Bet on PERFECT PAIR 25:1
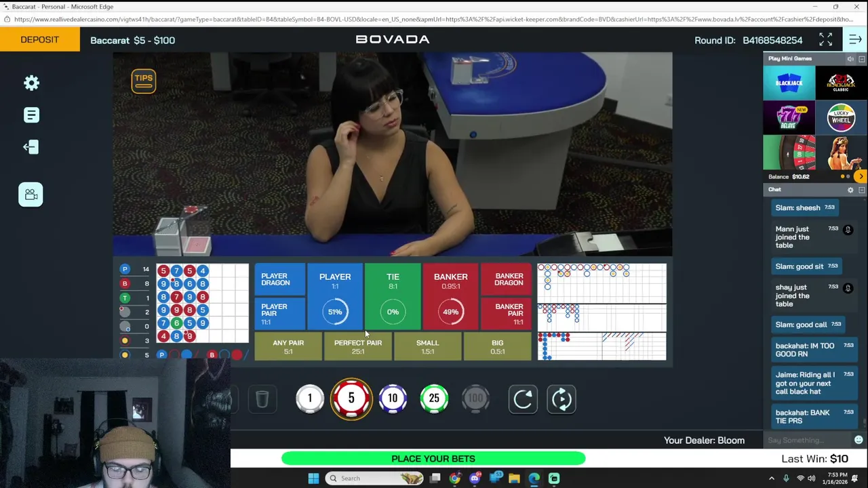 coord(358,346)
